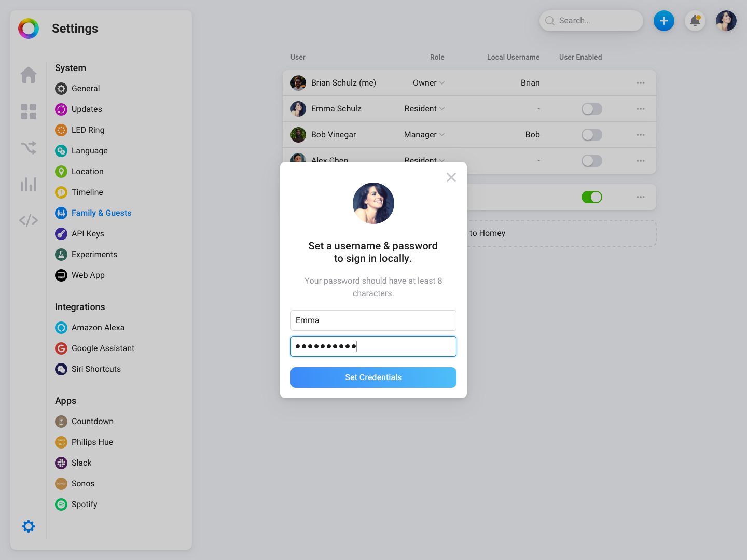Open LED Ring settings
Screen dimensions: 747x560
(88, 130)
